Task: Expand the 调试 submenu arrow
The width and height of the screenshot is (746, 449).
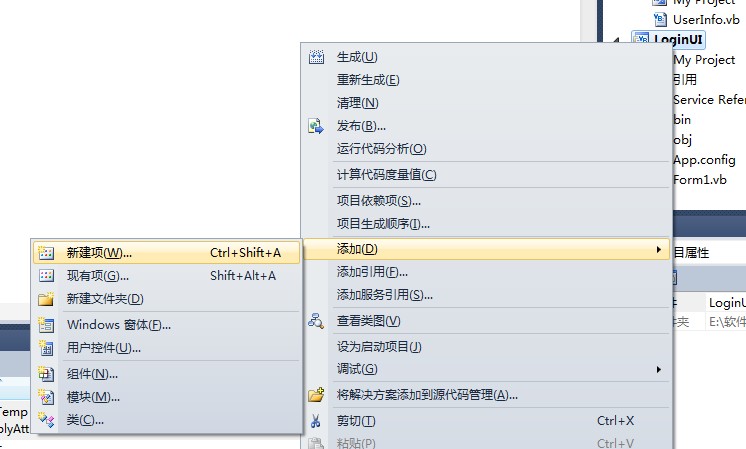Action: [658, 369]
